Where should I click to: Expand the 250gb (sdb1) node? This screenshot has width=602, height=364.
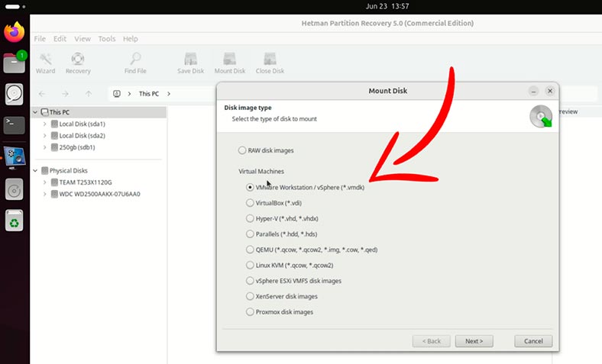pos(44,147)
